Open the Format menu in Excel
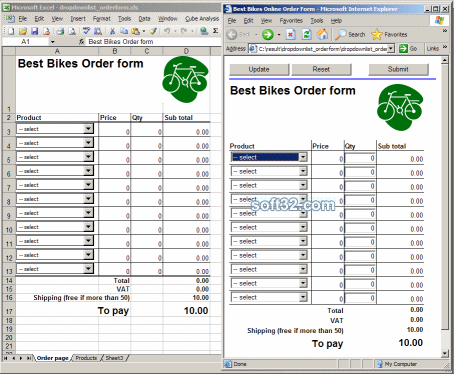 pyautogui.click(x=101, y=19)
